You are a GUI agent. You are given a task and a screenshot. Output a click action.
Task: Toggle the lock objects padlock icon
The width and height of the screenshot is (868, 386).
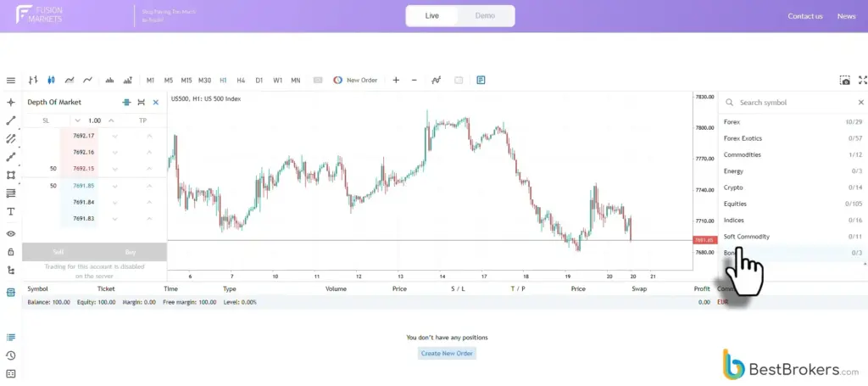coord(10,252)
